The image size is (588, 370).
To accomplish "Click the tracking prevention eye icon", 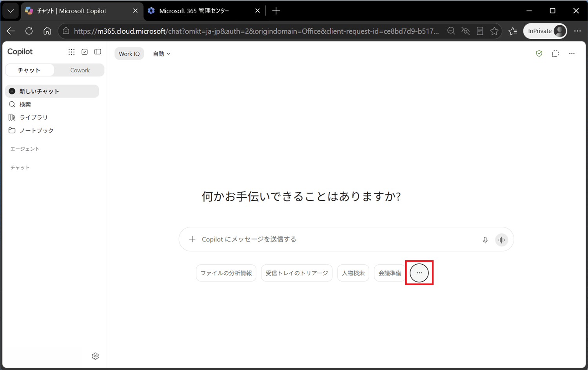I will [466, 31].
